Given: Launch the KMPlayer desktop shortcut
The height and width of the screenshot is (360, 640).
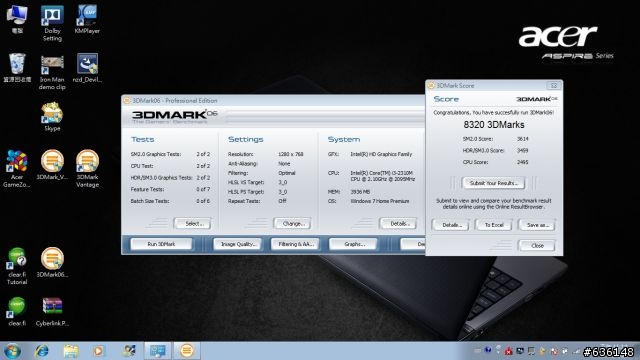Looking at the screenshot, I should (x=87, y=19).
